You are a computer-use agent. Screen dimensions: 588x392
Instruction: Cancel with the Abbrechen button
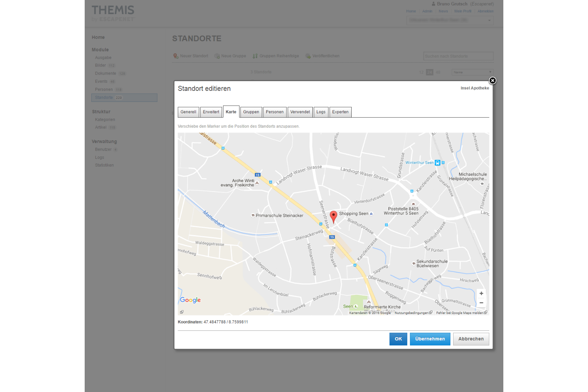471,339
